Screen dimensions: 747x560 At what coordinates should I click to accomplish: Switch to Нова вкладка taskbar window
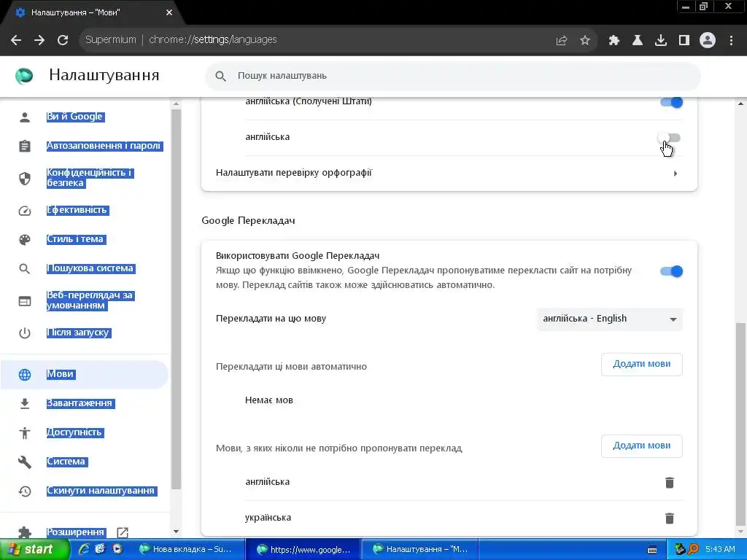pyautogui.click(x=185, y=550)
